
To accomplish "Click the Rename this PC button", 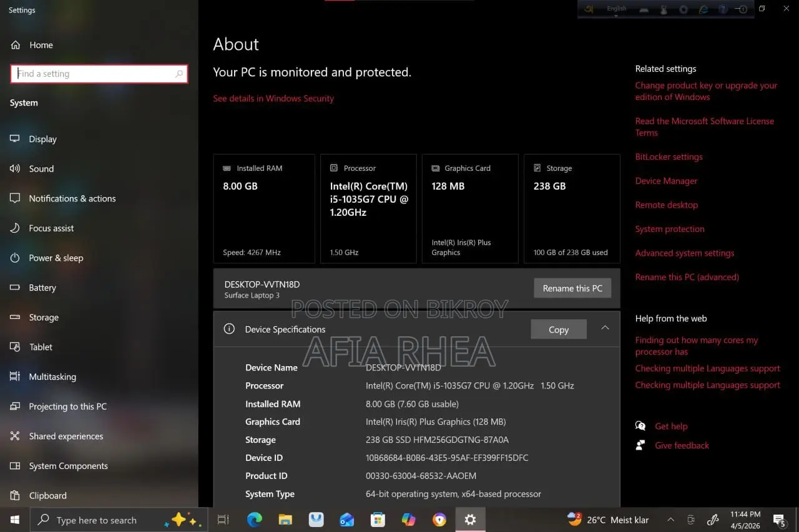I will pos(572,288).
